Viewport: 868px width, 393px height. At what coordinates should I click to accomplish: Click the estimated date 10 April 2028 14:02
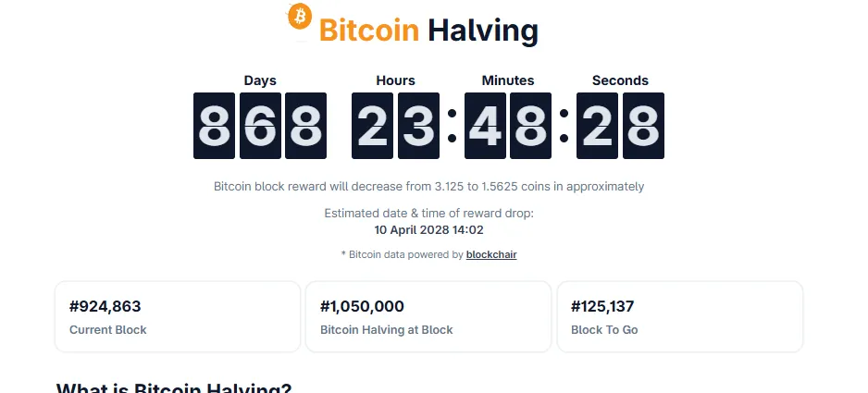pyautogui.click(x=428, y=230)
